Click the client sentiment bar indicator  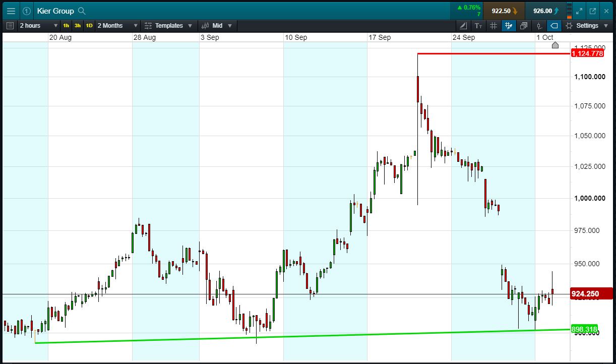click(x=570, y=11)
